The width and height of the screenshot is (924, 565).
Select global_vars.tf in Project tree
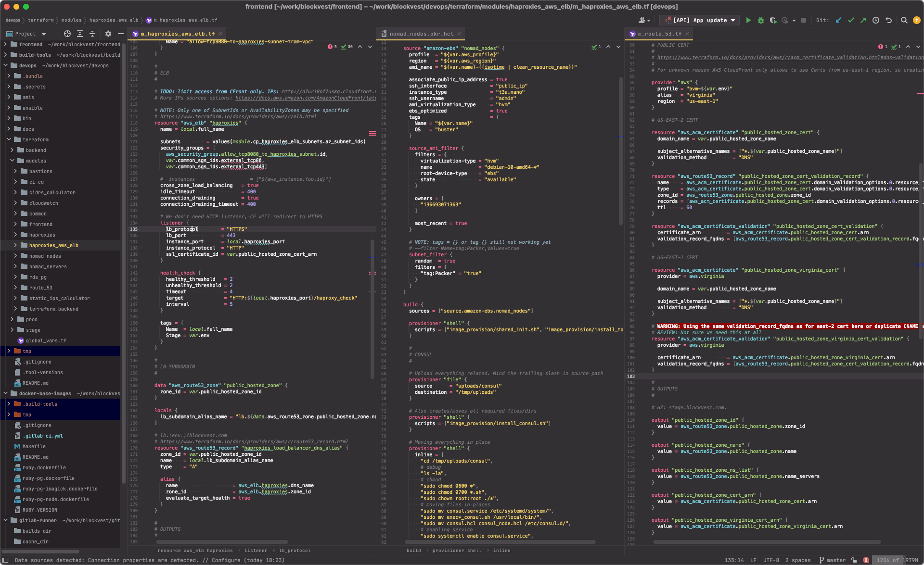46,340
